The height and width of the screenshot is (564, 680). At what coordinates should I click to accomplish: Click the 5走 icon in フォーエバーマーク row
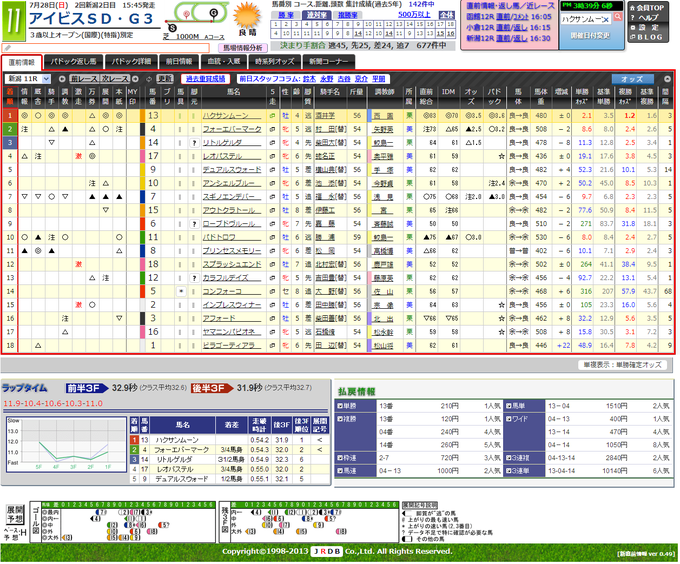click(272, 129)
